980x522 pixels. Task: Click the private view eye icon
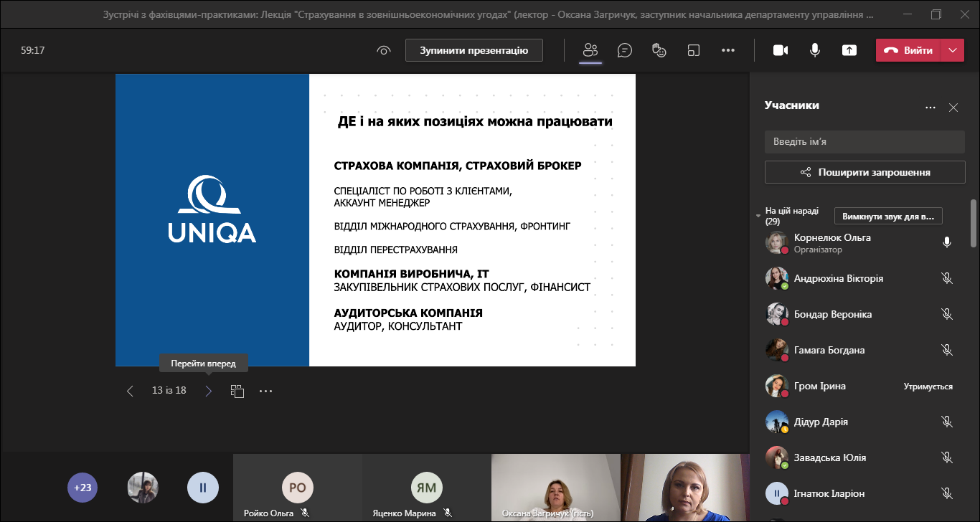[384, 50]
